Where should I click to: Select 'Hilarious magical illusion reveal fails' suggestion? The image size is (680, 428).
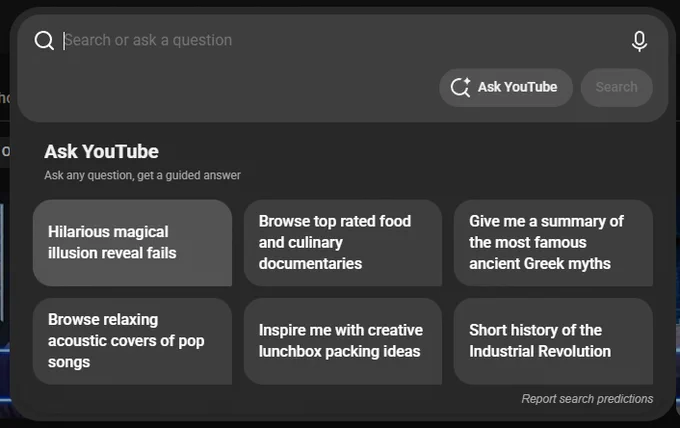pos(132,242)
